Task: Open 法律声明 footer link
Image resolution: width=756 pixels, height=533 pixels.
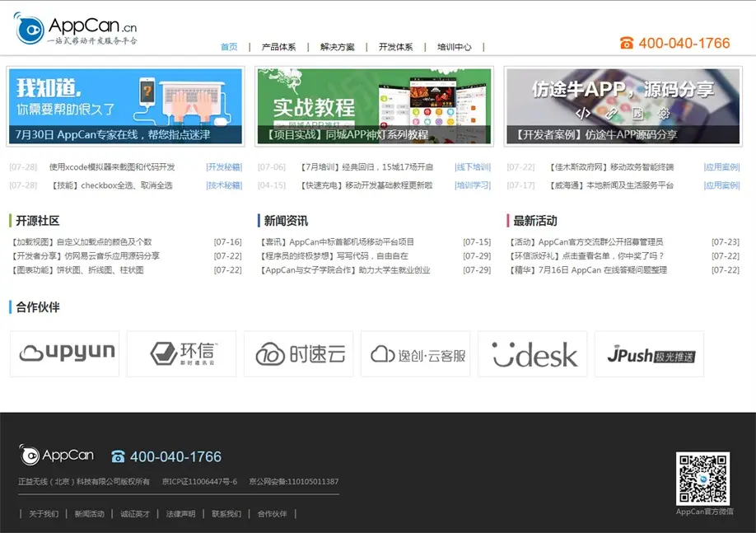Action: click(x=181, y=514)
